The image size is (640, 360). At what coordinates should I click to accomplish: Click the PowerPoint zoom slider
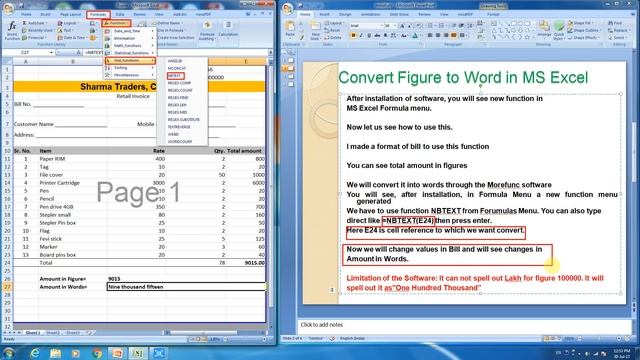click(x=600, y=339)
